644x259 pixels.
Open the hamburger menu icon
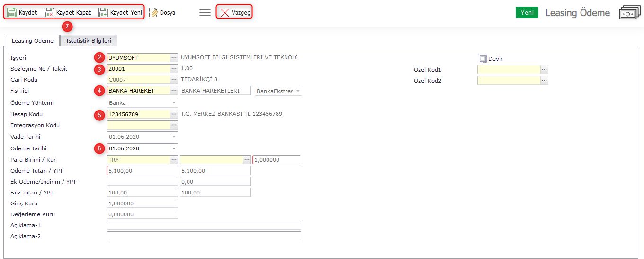pyautogui.click(x=205, y=13)
